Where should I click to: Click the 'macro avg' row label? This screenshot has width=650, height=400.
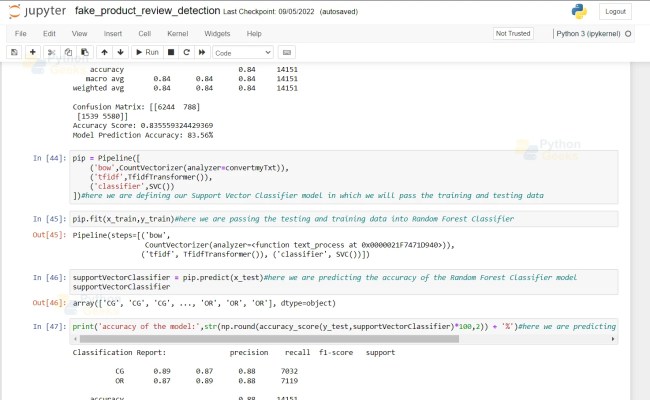(105, 79)
